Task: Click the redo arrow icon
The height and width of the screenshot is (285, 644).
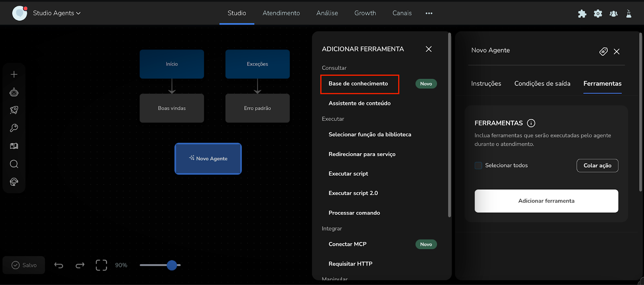Action: (80, 265)
